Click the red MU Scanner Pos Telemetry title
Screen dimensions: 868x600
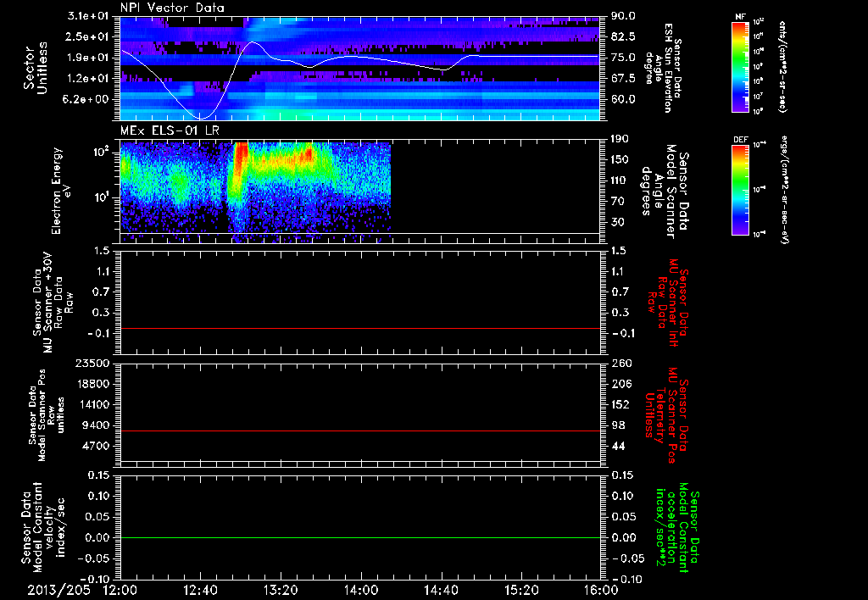[666, 414]
